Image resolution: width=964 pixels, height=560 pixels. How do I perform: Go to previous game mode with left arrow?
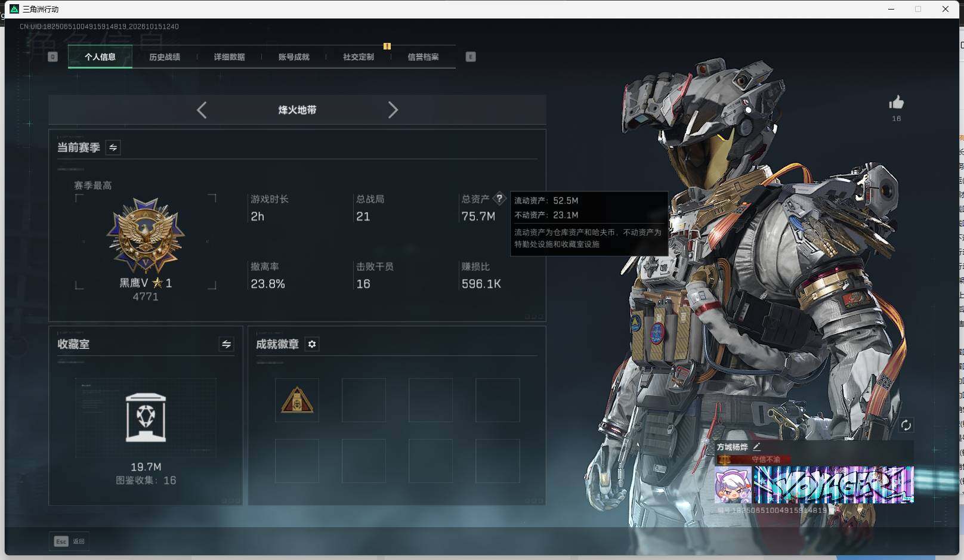[x=202, y=110]
